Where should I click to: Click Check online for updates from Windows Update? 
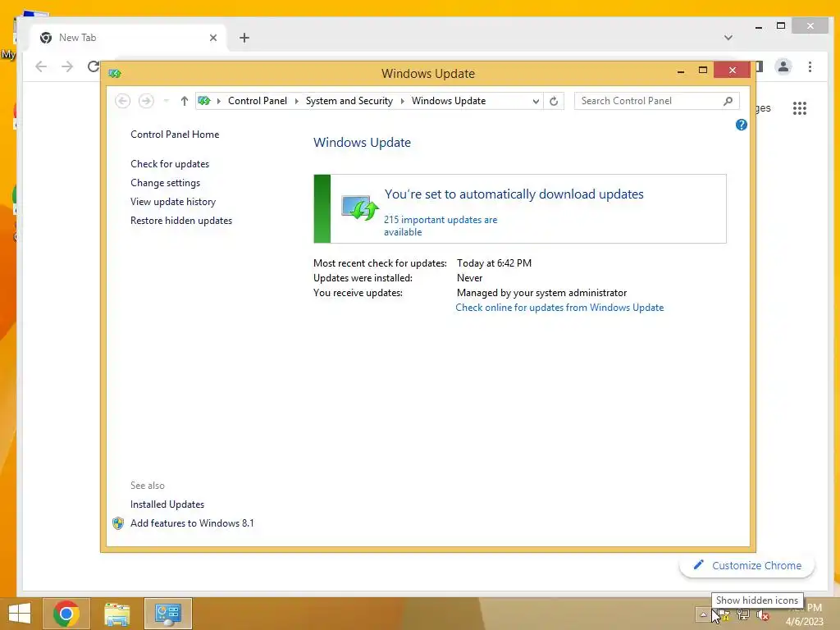[x=559, y=308]
